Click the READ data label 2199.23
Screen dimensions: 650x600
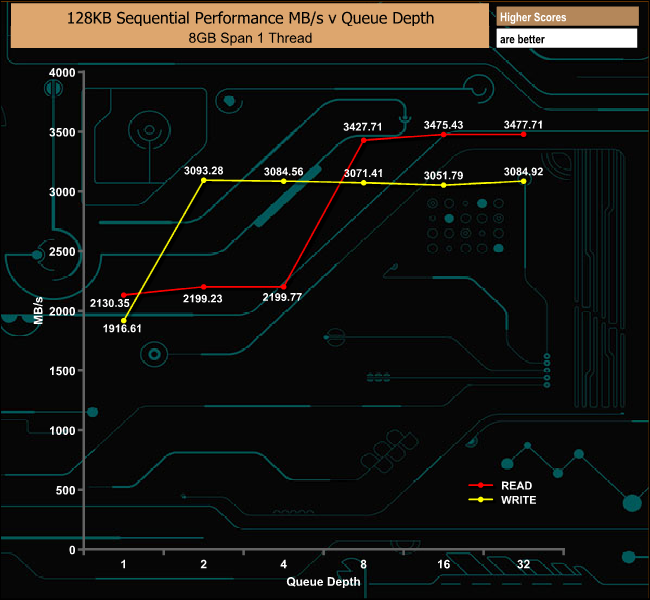click(203, 299)
